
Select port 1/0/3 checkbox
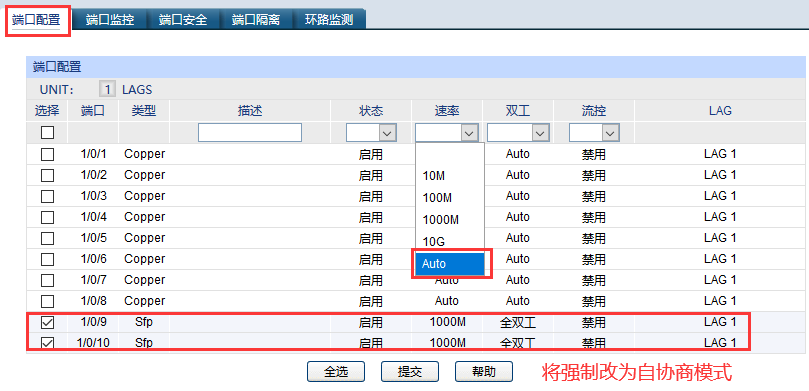pos(47,197)
